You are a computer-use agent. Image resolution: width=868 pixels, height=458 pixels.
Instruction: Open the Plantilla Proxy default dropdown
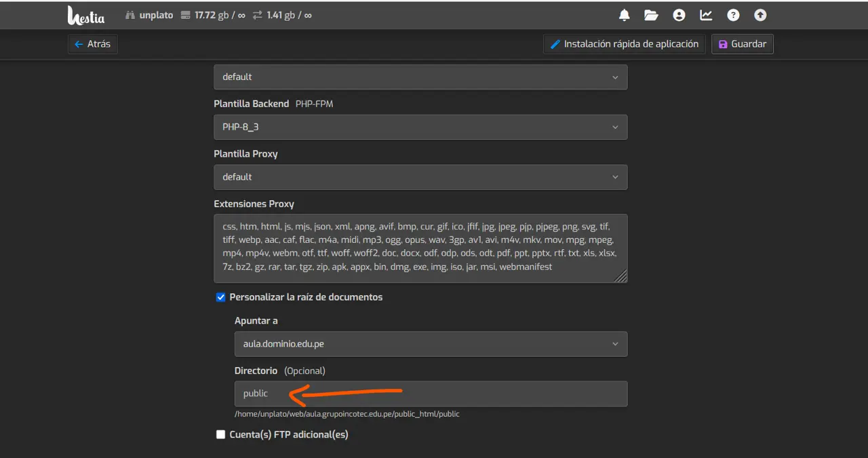[x=420, y=177]
